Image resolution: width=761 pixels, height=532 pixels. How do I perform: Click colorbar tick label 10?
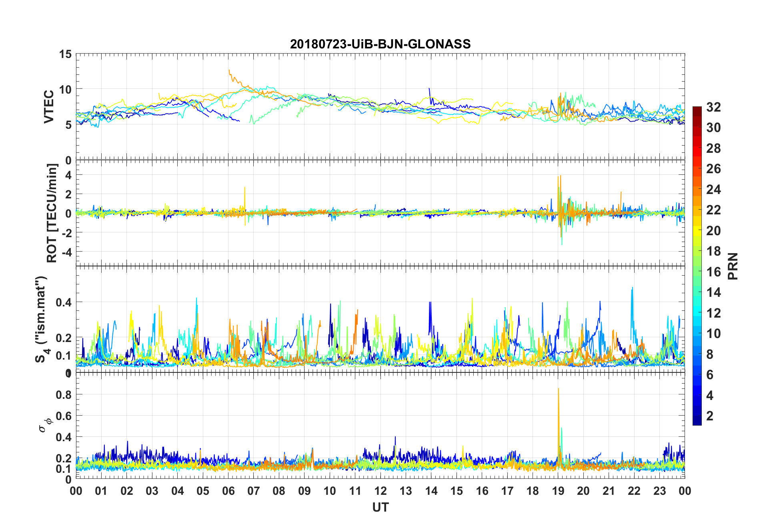[713, 333]
